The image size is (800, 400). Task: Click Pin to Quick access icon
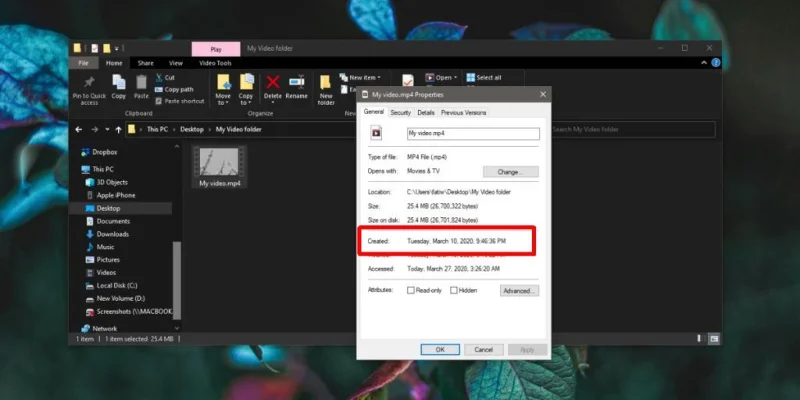coord(89,82)
